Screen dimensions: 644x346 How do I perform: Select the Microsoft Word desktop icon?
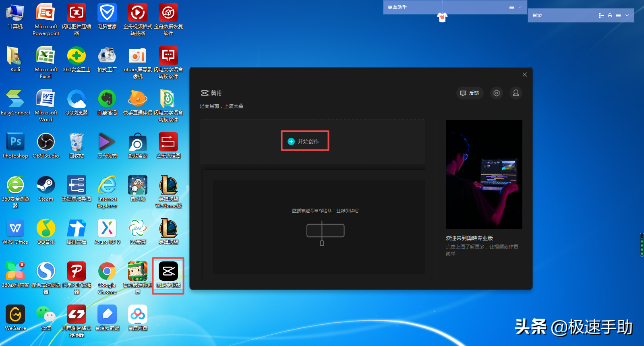pos(46,105)
